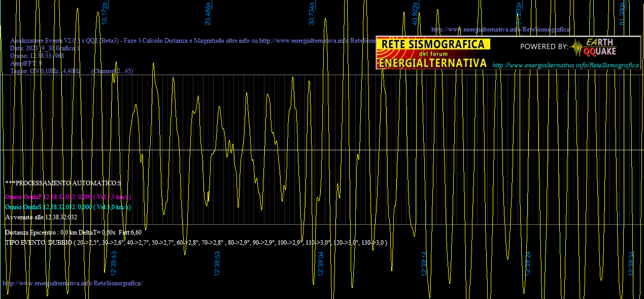Select the 10,172s time marker

[x=105, y=13]
